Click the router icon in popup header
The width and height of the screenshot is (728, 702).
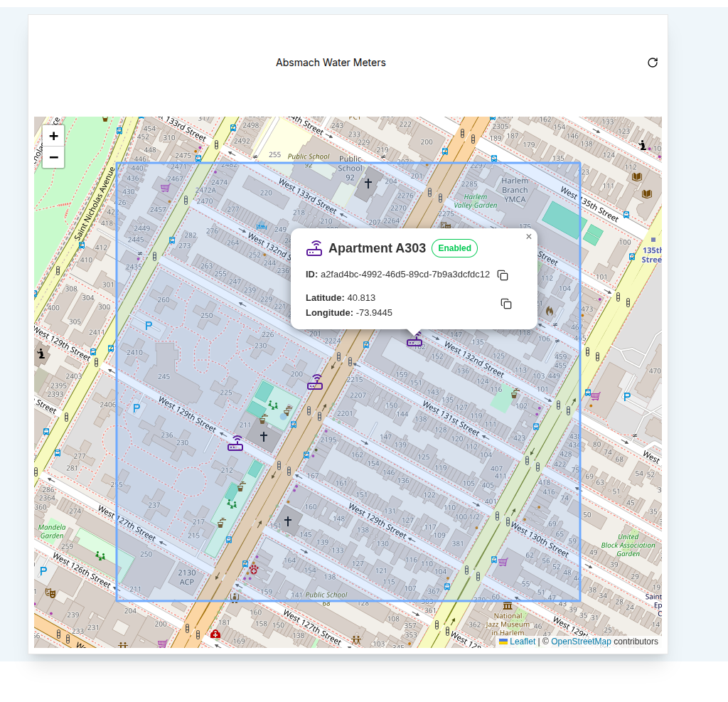point(314,248)
